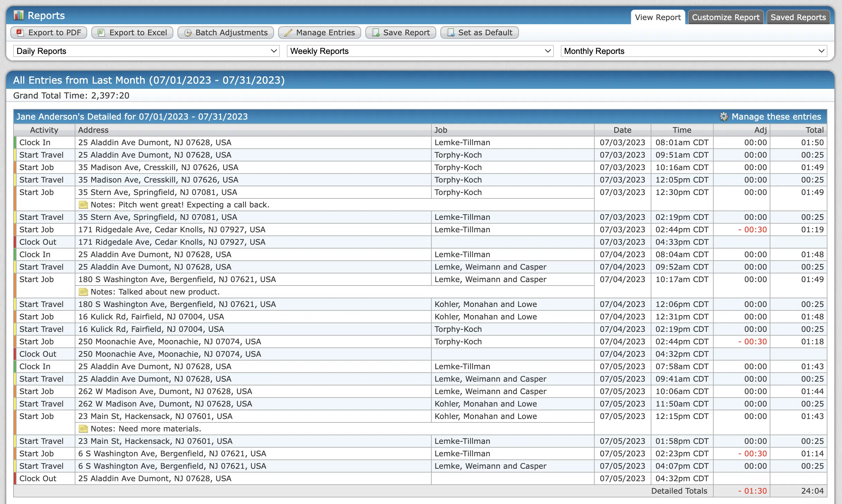Click the Reports bar chart icon
The image size is (842, 504).
point(18,15)
